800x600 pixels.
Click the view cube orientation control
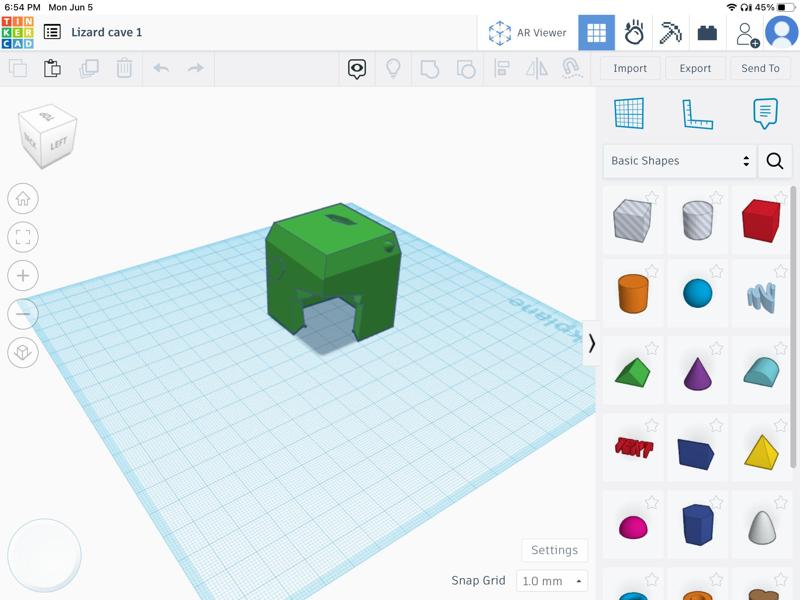click(47, 136)
